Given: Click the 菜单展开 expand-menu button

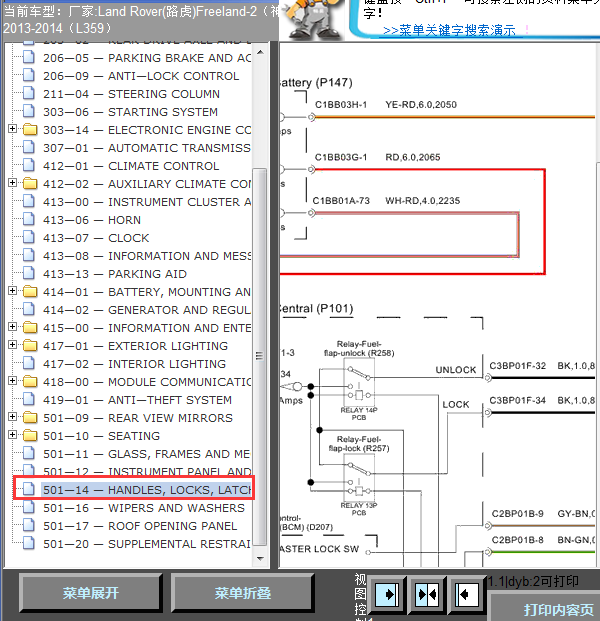Looking at the screenshot, I should pos(91,593).
